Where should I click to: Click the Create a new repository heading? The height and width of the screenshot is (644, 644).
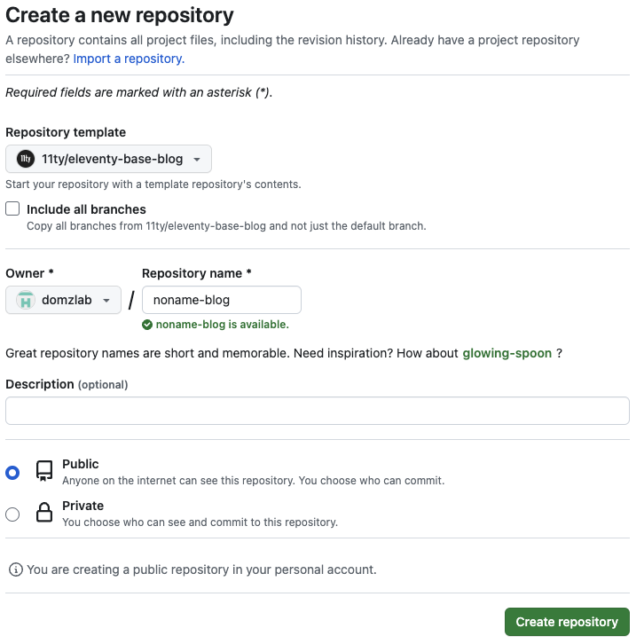click(x=120, y=15)
